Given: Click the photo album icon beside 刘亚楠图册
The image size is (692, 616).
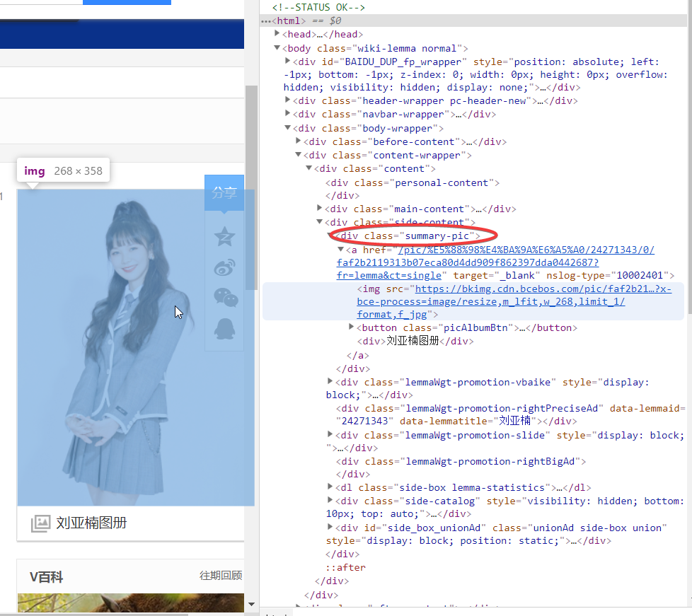Looking at the screenshot, I should 40,523.
